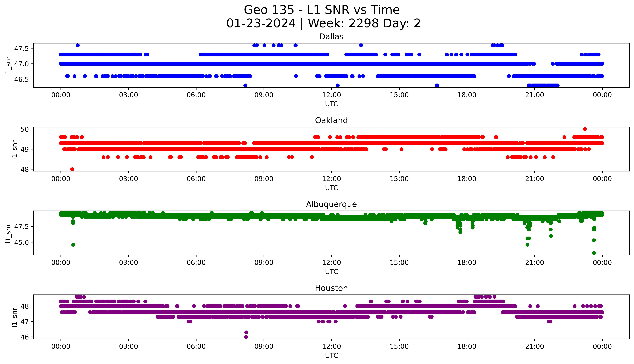Click the 'UTC' axis label under the Oakland plot

click(331, 188)
